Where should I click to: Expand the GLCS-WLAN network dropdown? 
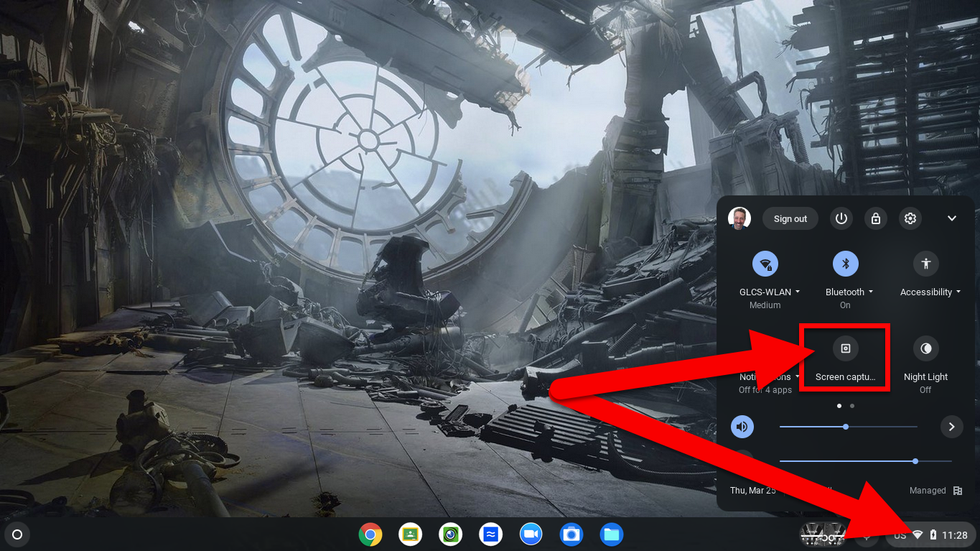click(x=770, y=292)
